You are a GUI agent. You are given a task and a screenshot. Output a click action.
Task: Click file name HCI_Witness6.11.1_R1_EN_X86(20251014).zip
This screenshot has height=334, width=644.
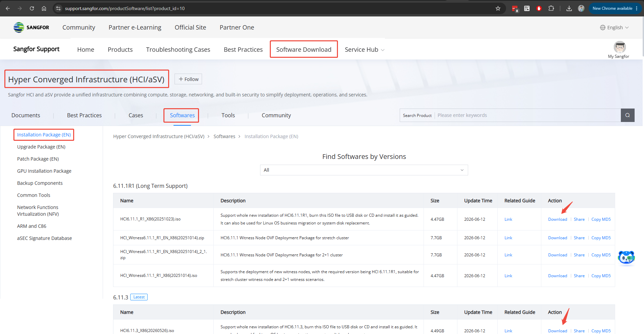pos(162,238)
